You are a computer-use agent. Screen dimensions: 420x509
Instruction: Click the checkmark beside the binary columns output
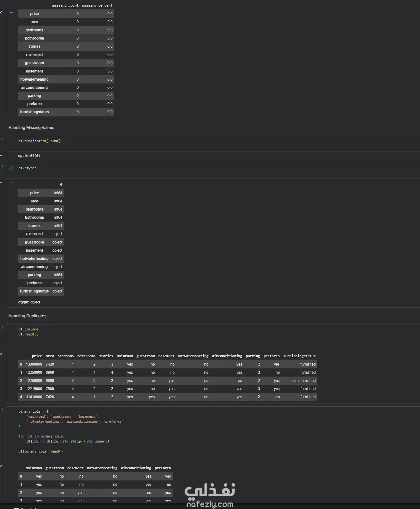click(x=1, y=466)
